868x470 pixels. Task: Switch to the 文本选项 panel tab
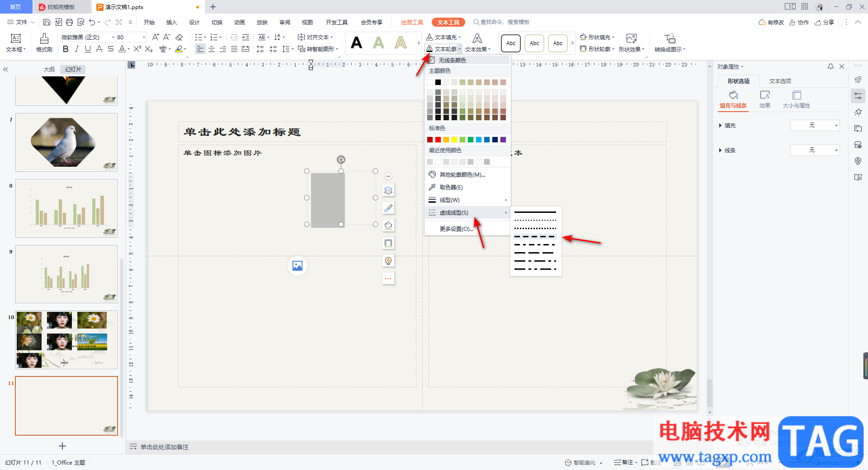tap(780, 81)
